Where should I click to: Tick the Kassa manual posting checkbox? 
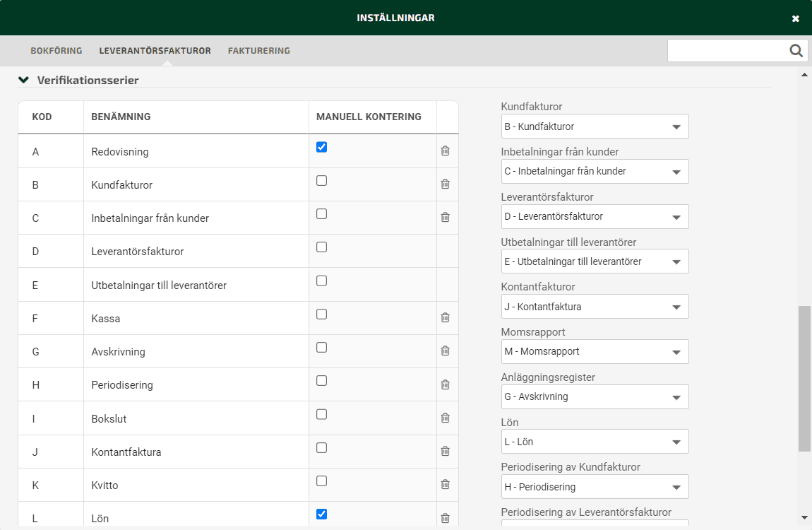pyautogui.click(x=321, y=314)
